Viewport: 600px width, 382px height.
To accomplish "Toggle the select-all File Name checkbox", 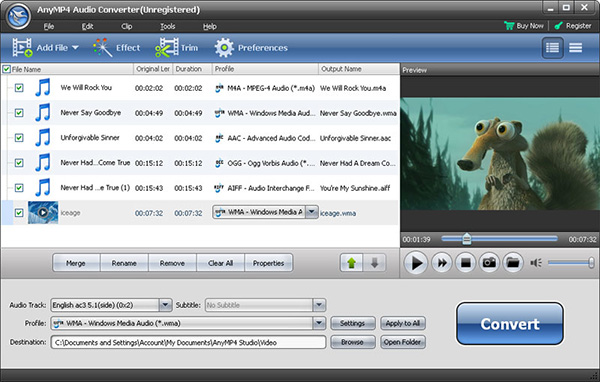I will click(x=7, y=69).
